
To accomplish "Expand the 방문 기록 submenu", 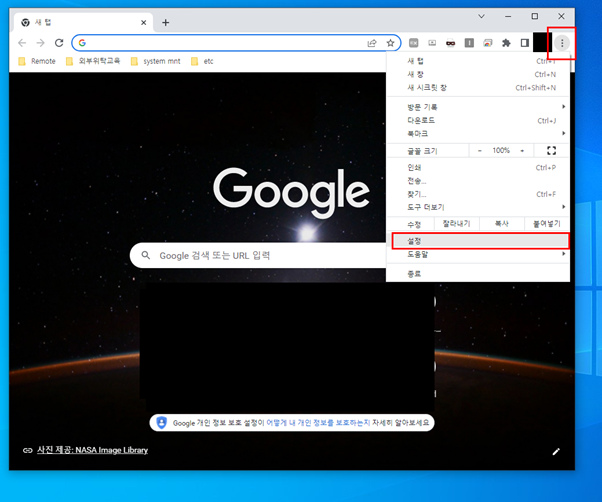I will click(478, 107).
